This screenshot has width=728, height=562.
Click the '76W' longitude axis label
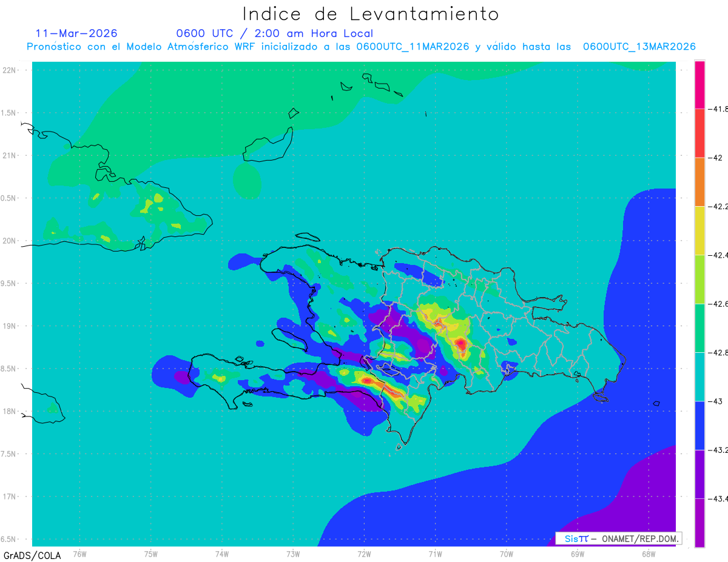pos(79,553)
